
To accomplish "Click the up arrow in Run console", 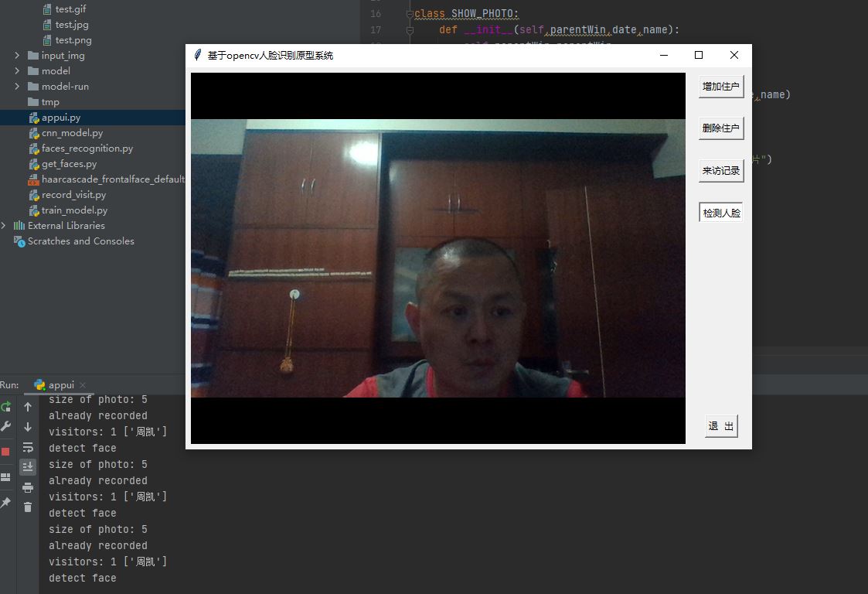I will tap(28, 407).
